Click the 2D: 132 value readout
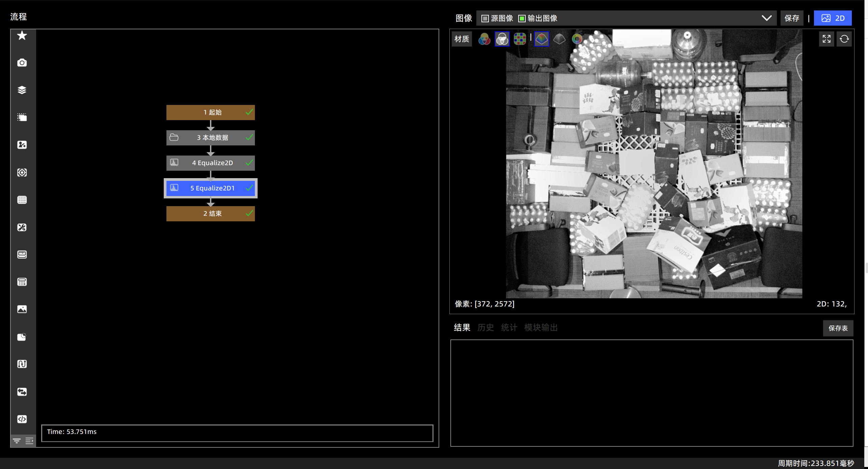 832,304
